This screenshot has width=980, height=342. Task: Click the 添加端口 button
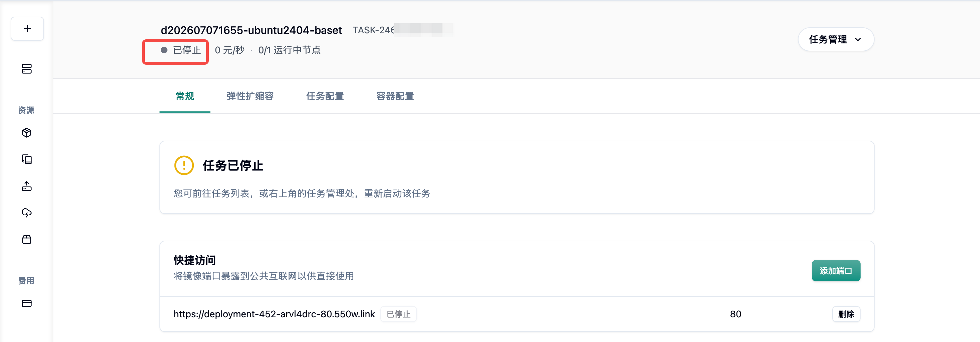click(x=836, y=271)
